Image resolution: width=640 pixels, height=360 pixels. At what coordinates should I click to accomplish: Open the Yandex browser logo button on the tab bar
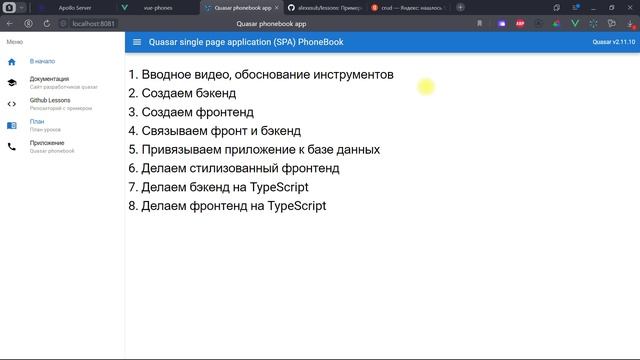9,7
